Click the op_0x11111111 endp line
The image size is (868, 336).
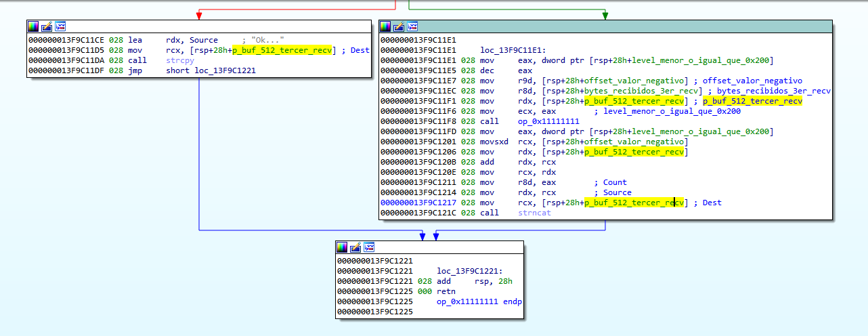pyautogui.click(x=479, y=301)
